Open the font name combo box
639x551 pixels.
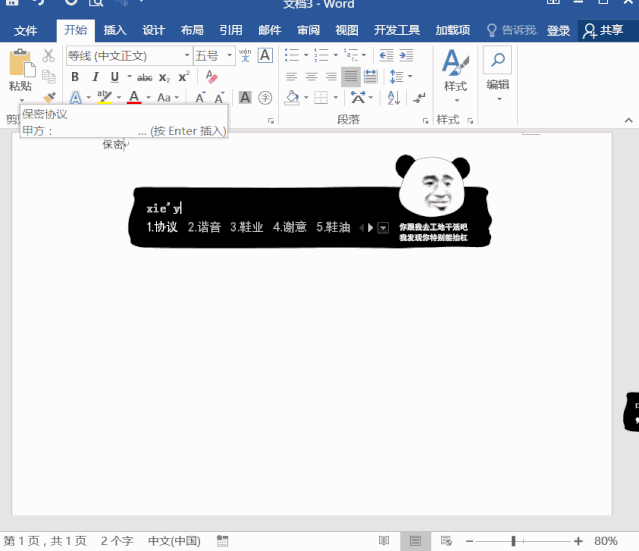pyautogui.click(x=128, y=55)
